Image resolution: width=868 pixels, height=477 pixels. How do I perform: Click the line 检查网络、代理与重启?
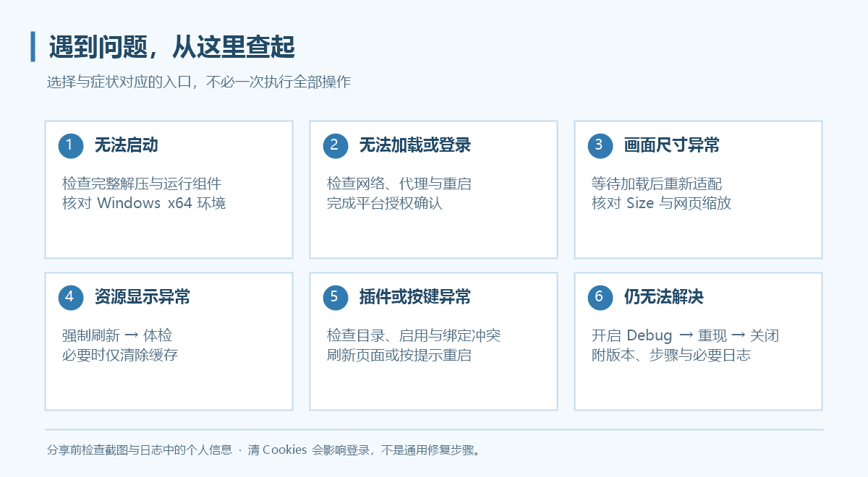click(399, 184)
